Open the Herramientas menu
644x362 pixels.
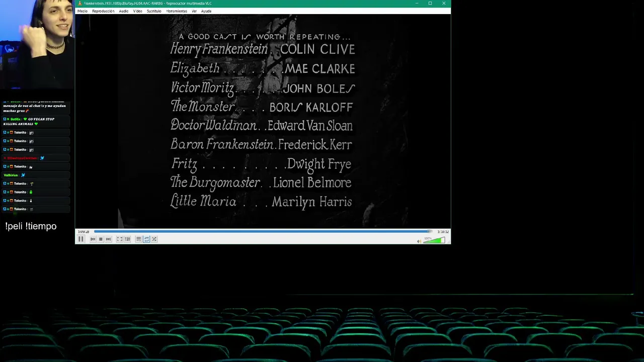pos(177,11)
